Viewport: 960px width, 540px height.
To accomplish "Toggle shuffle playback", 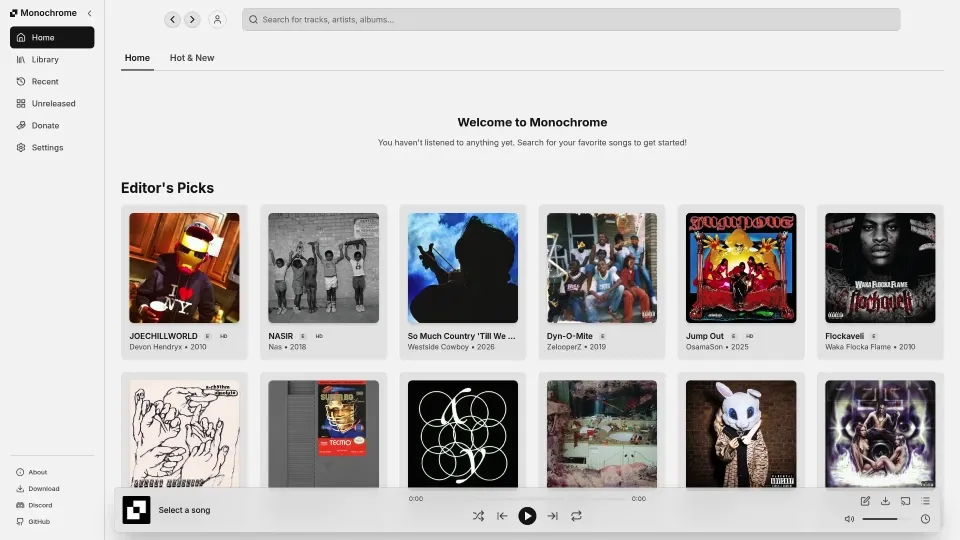I will coord(478,516).
